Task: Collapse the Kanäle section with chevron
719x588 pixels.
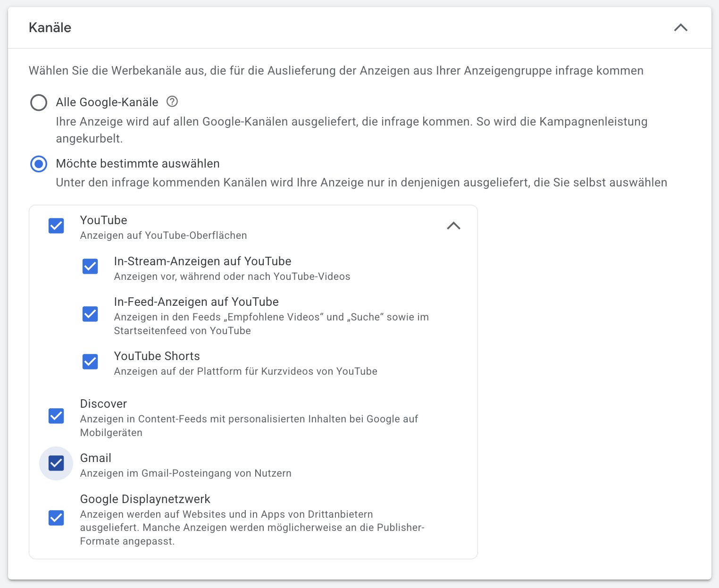Action: (680, 27)
